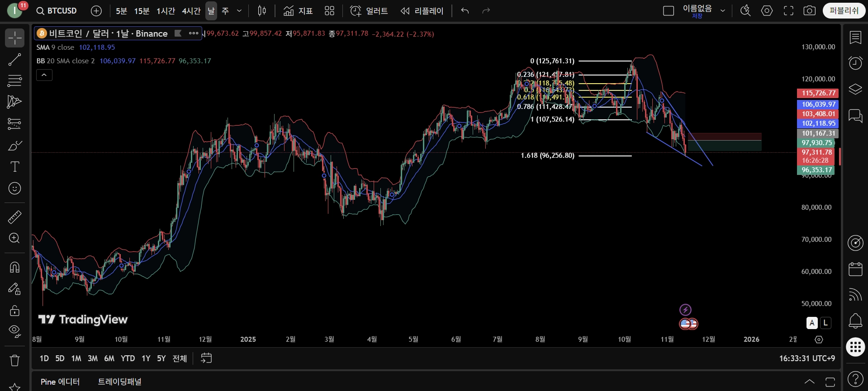Toggle hide all drawings eye icon
The image size is (868, 391).
(14, 331)
